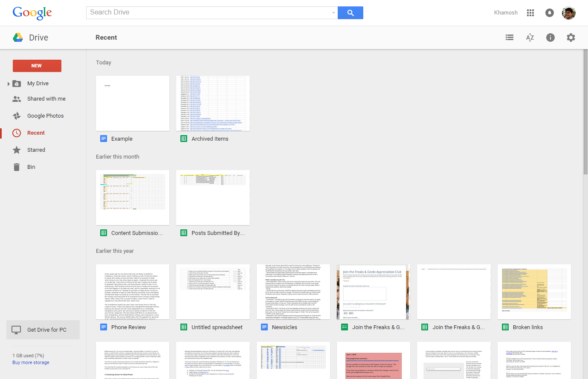Click Get Drive for PC
Viewport: 588px width, 379px height.
(x=43, y=330)
